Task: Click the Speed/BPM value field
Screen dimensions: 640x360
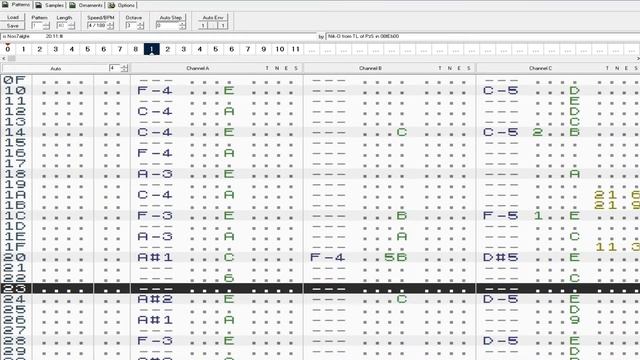Action: click(97, 26)
